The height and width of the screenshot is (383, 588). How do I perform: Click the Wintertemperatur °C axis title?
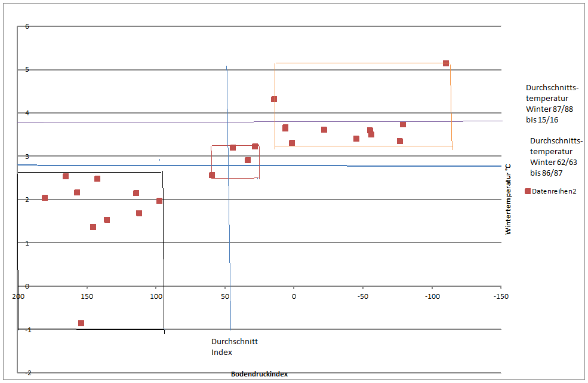pyautogui.click(x=508, y=199)
